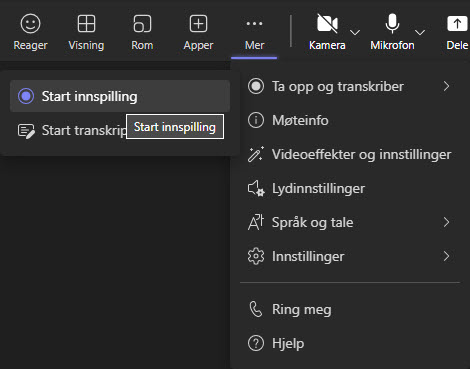Open Apper to add an app
Image resolution: width=470 pixels, height=369 pixels.
[198, 32]
